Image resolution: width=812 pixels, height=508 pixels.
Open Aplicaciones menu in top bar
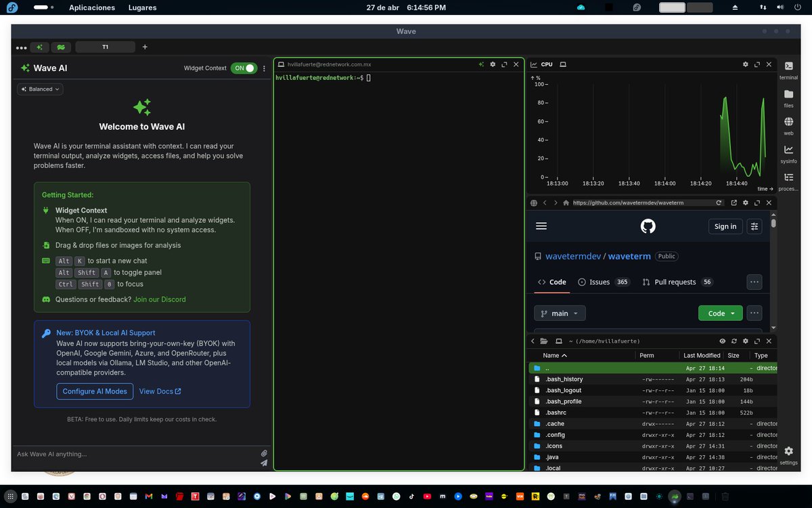(92, 7)
